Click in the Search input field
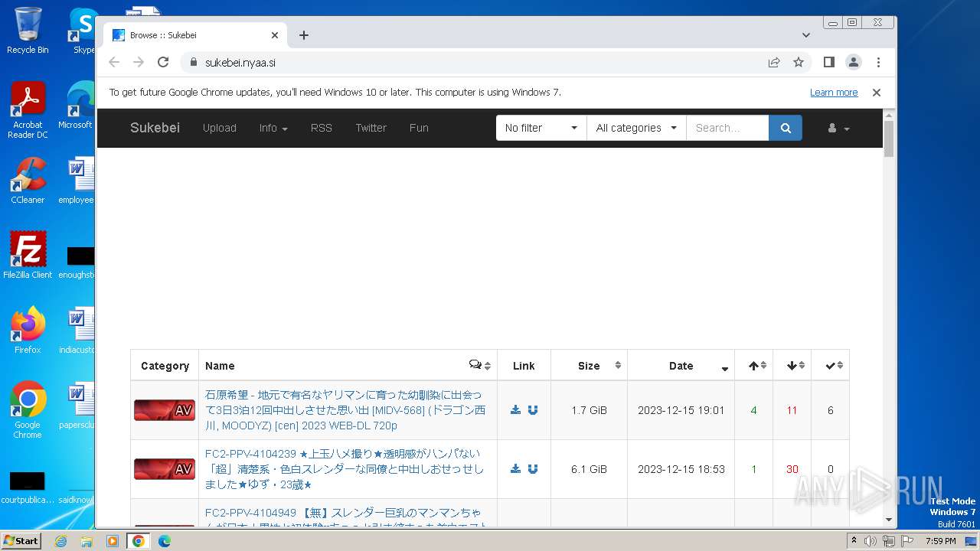Viewport: 980px width, 551px height. click(x=727, y=128)
